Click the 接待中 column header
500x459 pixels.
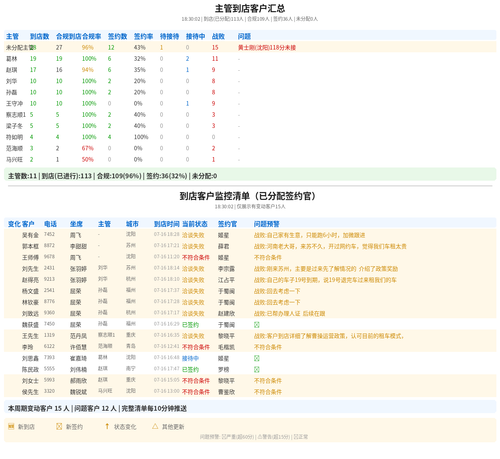click(x=196, y=36)
